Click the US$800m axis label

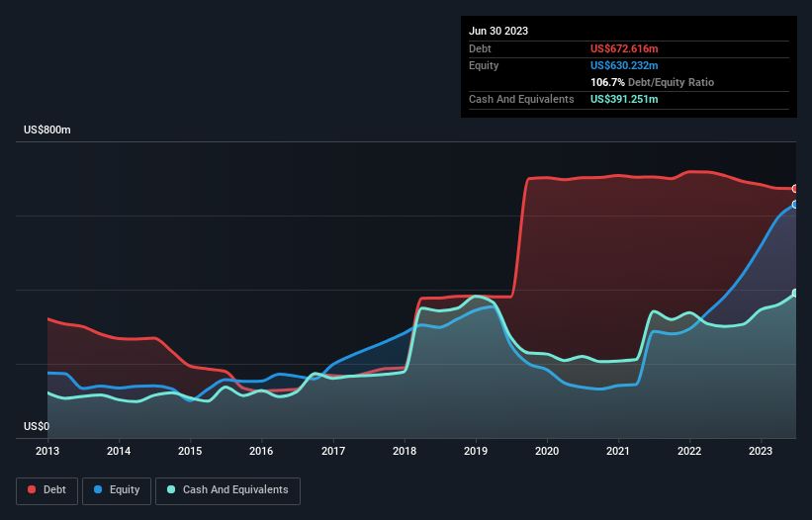47,130
